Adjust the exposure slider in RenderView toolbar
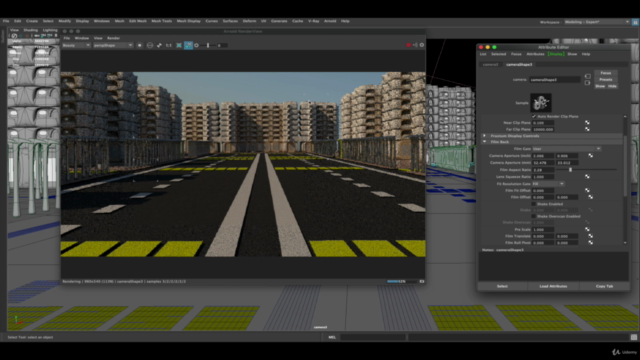This screenshot has width=640, height=360. [208, 45]
